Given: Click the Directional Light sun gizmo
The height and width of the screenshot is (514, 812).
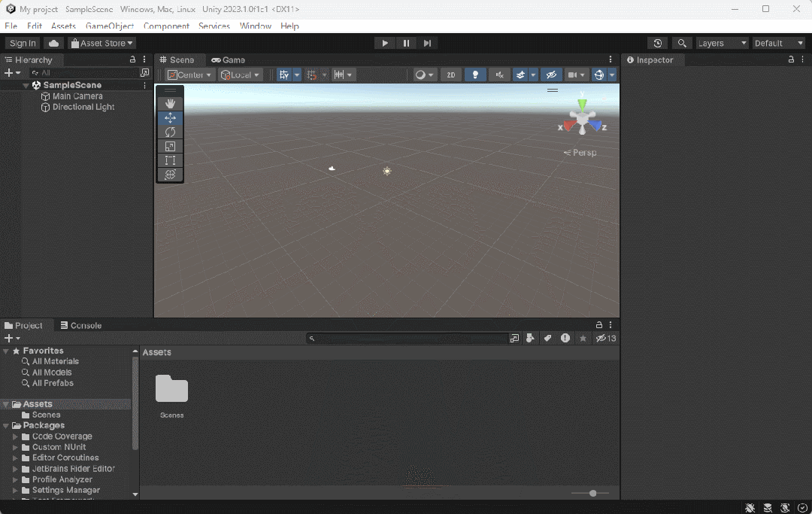Looking at the screenshot, I should (387, 171).
